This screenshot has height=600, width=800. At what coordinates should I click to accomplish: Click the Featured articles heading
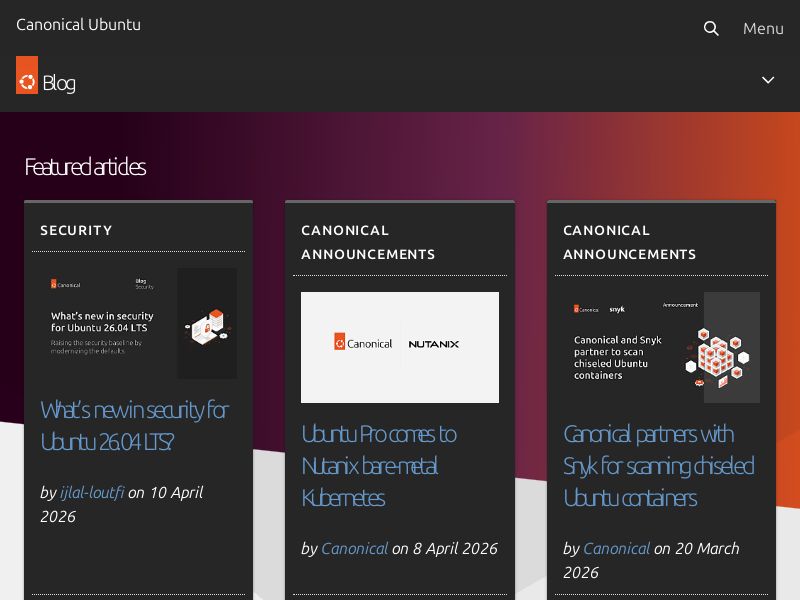85,167
